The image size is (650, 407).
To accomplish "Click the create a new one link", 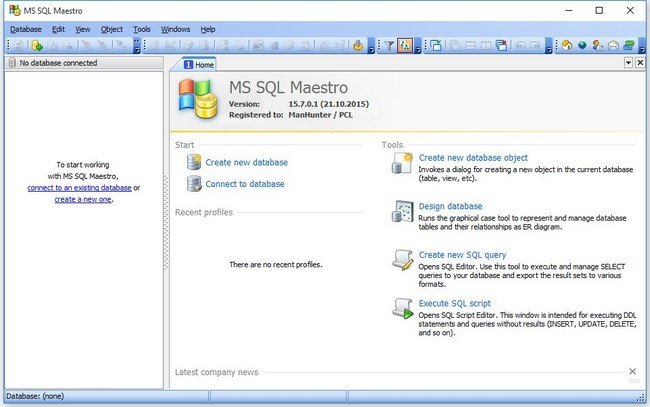I will (x=83, y=199).
